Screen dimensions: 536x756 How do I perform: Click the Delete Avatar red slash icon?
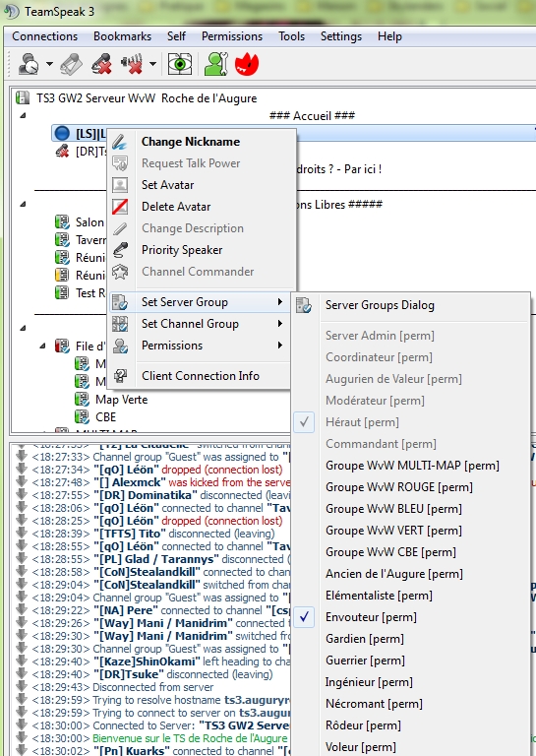point(120,207)
